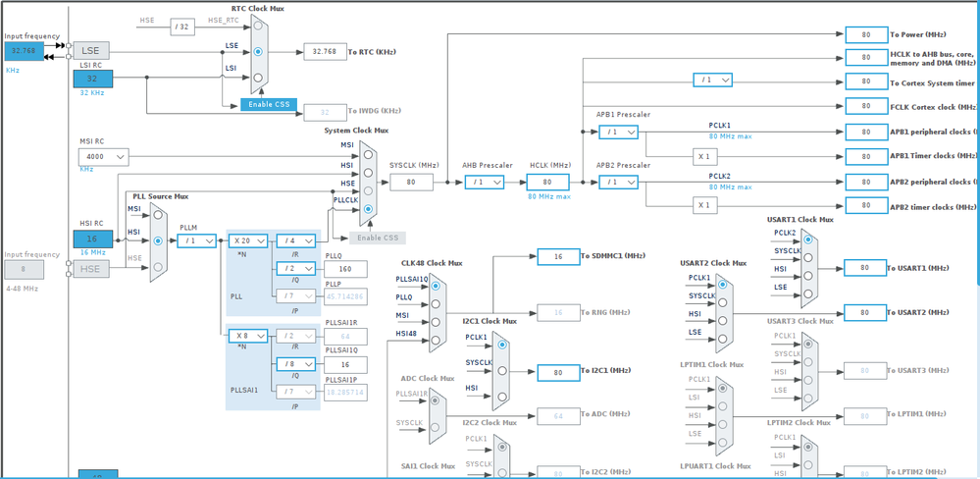Screen dimensions: 980x479
Task: Click the blue Enable CSS button
Action: (x=269, y=104)
